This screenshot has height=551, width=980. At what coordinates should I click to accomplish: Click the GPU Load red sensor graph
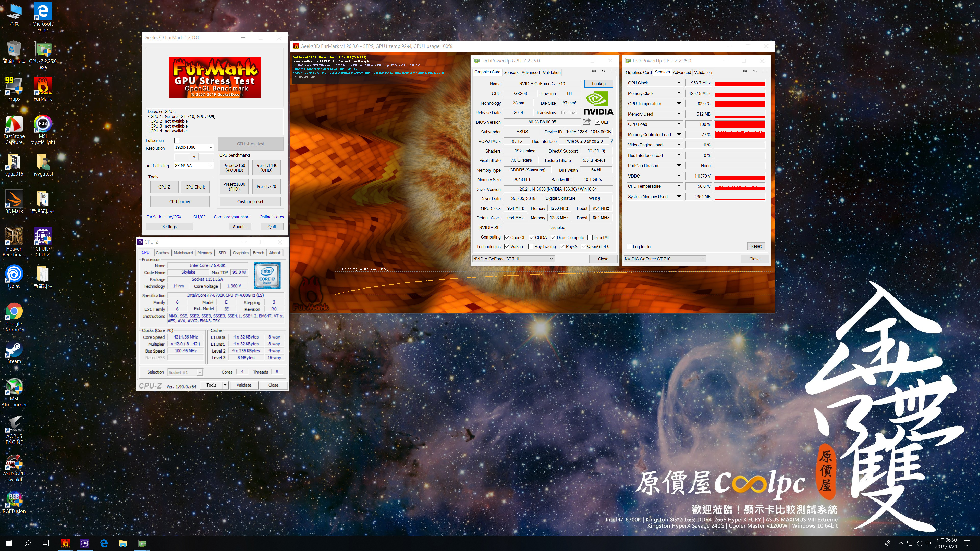click(x=740, y=124)
